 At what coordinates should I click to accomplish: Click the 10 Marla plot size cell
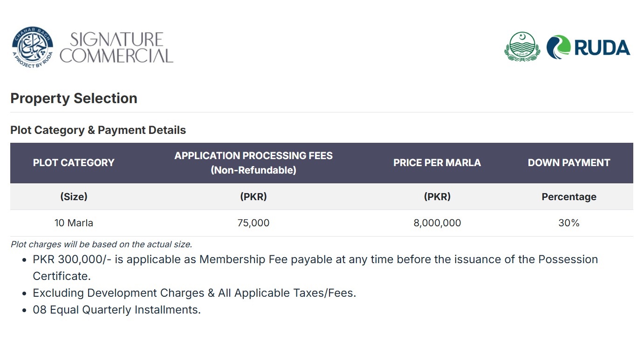(74, 223)
